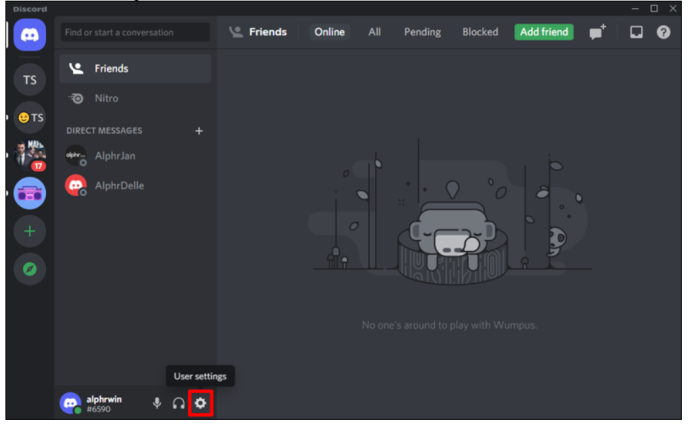Viewport: 690px width, 424px height.
Task: Click the AlphrJan avatar
Action: point(76,156)
